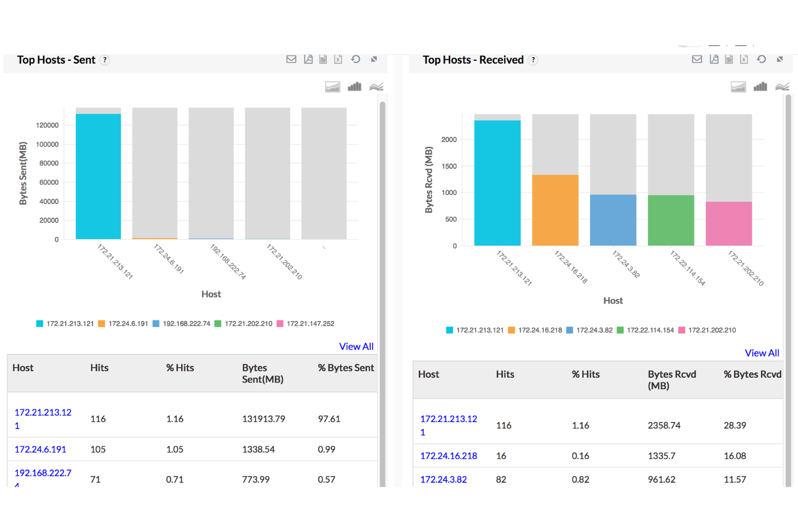Export Top Hosts - Received to Excel

click(744, 59)
